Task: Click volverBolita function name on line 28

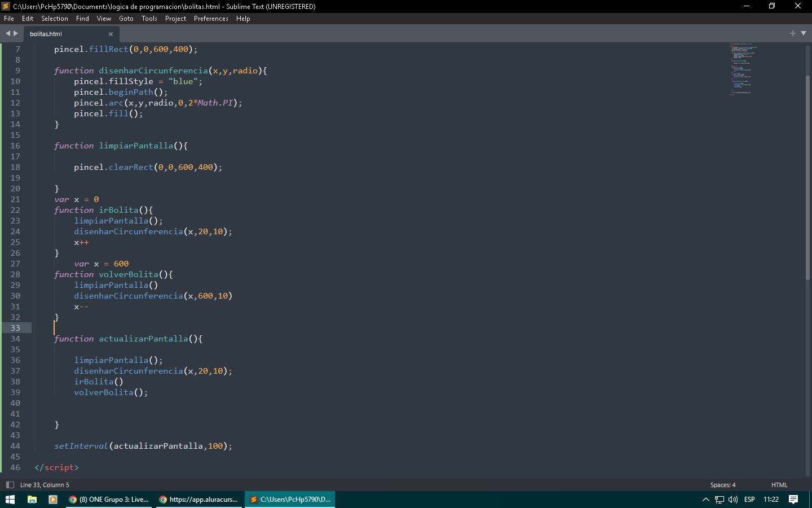Action: [x=129, y=274]
